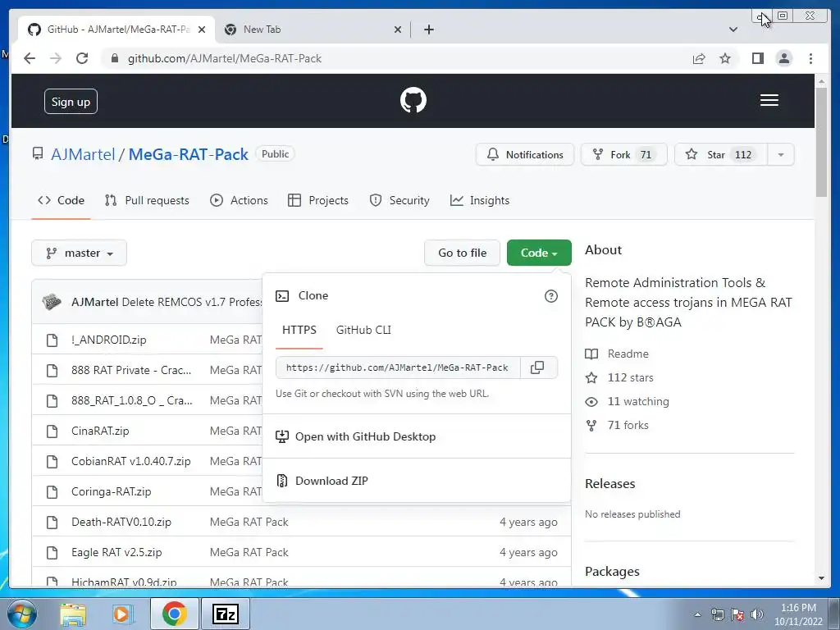This screenshot has width=840, height=630.
Task: Click browser forward arrow
Action: click(56, 58)
